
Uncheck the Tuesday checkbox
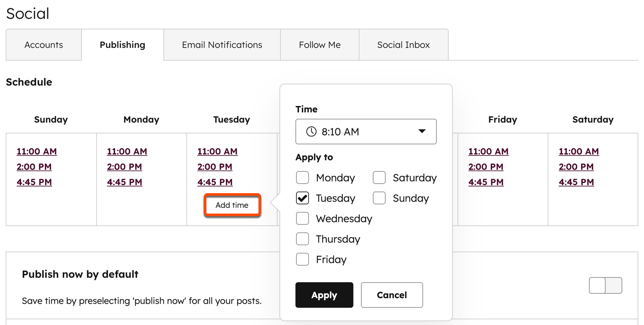[x=302, y=198]
